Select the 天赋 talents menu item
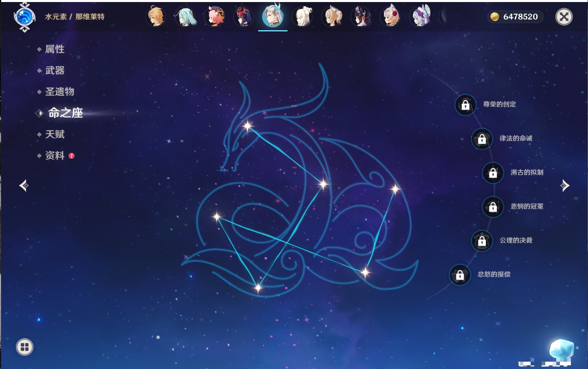The image size is (588, 369). click(55, 134)
